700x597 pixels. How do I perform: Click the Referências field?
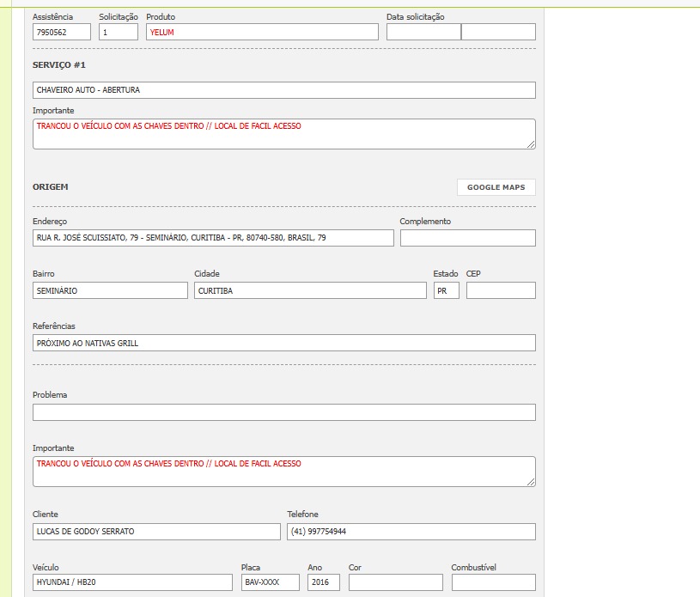(283, 343)
